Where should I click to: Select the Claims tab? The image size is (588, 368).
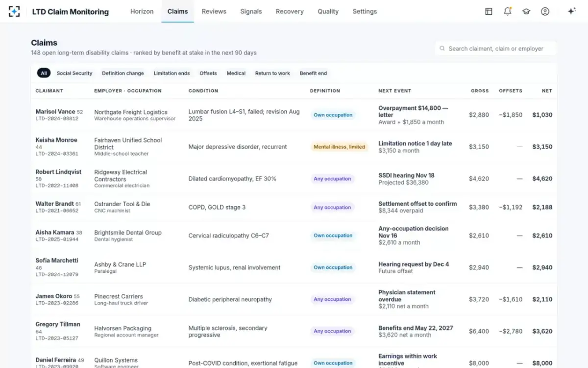pyautogui.click(x=177, y=11)
